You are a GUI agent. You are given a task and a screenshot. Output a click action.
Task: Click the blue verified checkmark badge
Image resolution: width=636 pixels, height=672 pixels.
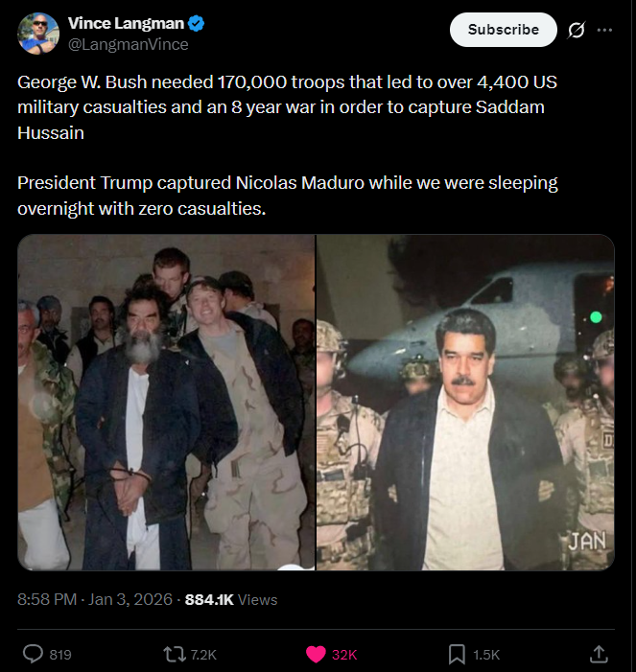coord(195,24)
